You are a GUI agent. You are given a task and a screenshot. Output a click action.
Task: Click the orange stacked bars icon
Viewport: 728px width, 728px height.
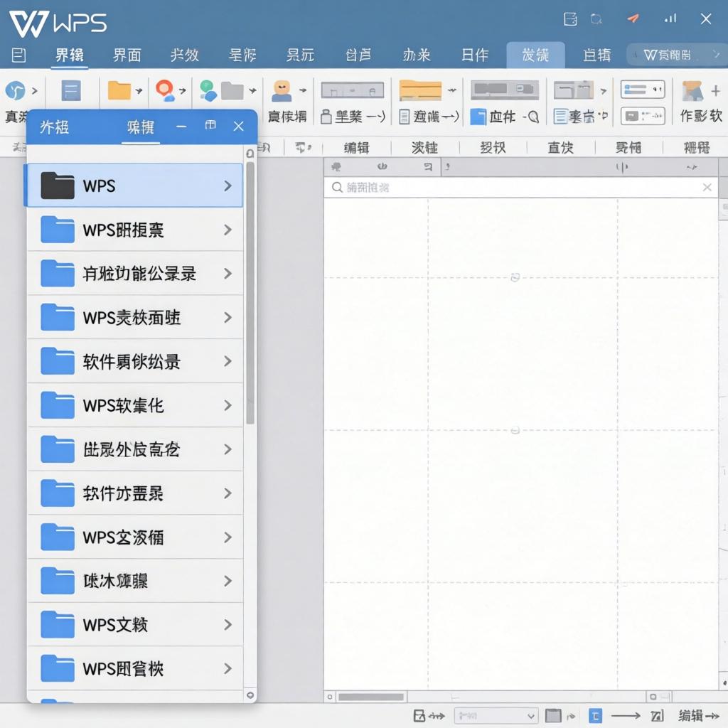click(x=420, y=90)
